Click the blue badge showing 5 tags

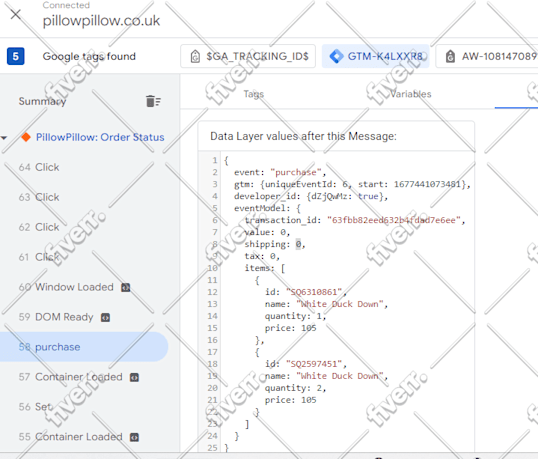point(15,56)
